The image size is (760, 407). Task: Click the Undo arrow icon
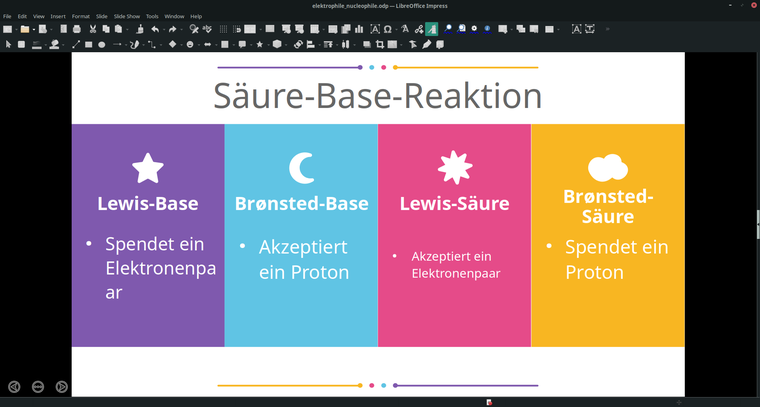[155, 29]
